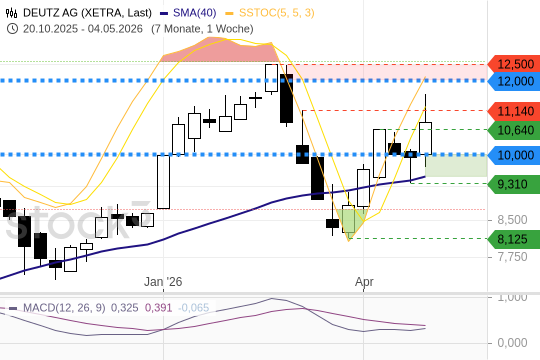
Task: Select the DEUTZ AG (XETRA, Last) title
Action: (87, 13)
